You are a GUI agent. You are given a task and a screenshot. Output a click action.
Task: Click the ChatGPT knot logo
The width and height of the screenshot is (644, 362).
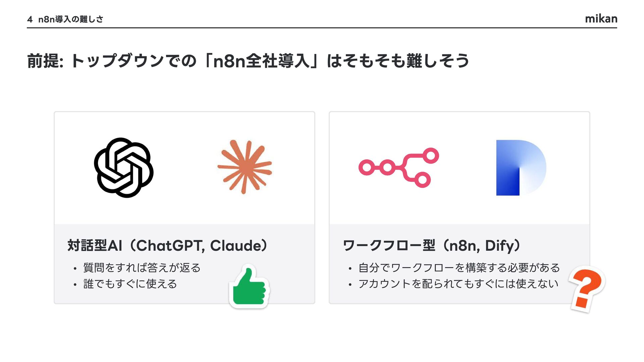coord(124,168)
